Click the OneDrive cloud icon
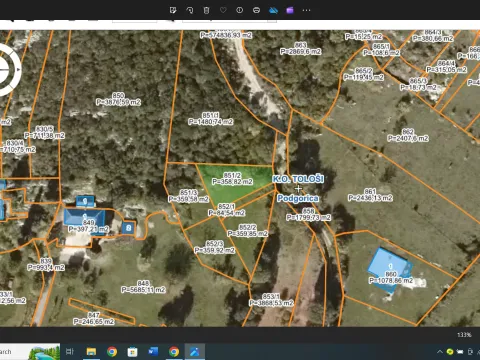Viewport: 480px width, 360px height. 273,10
